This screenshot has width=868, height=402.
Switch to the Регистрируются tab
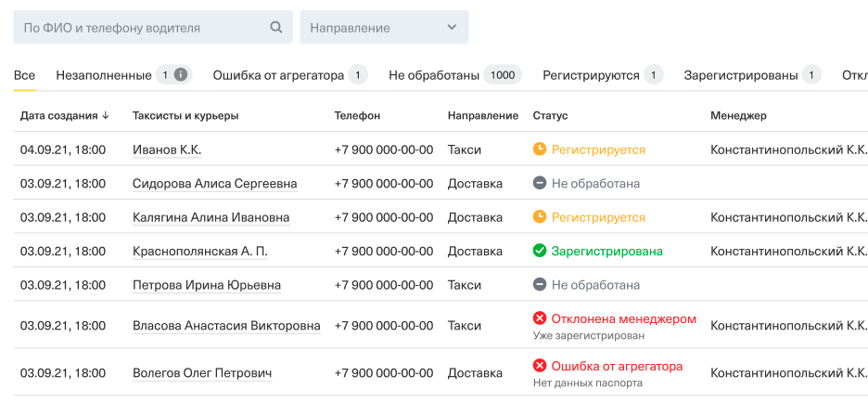coord(591,75)
